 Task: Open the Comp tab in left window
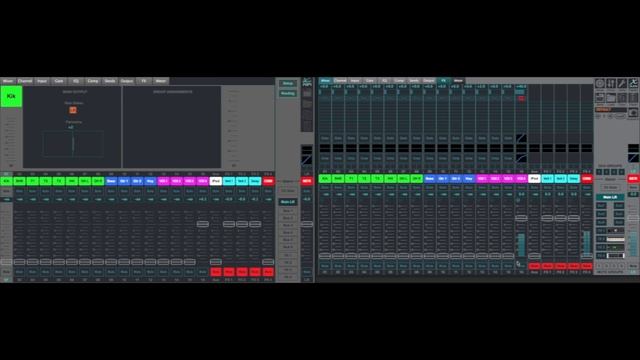(93, 81)
